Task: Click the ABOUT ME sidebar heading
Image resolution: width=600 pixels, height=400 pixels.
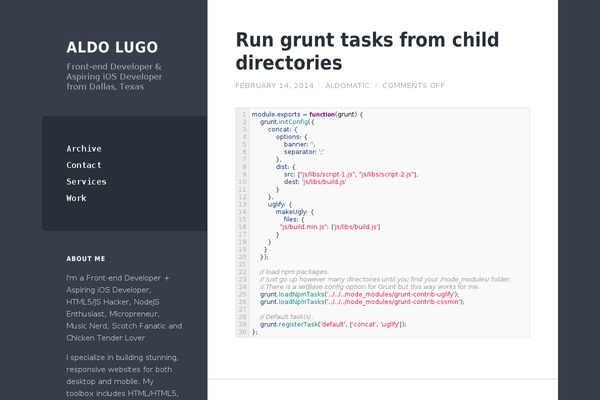Action: [86, 256]
